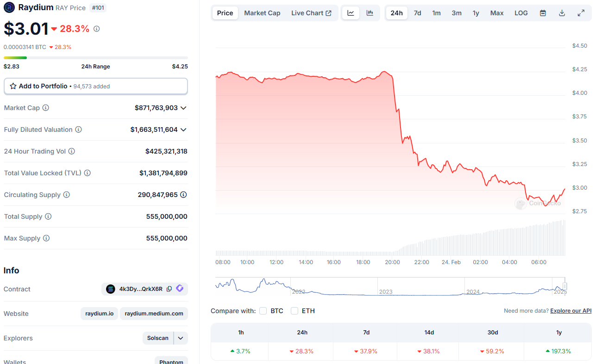Expand Market Cap details chevron
The height and width of the screenshot is (364, 595).
pyautogui.click(x=183, y=108)
